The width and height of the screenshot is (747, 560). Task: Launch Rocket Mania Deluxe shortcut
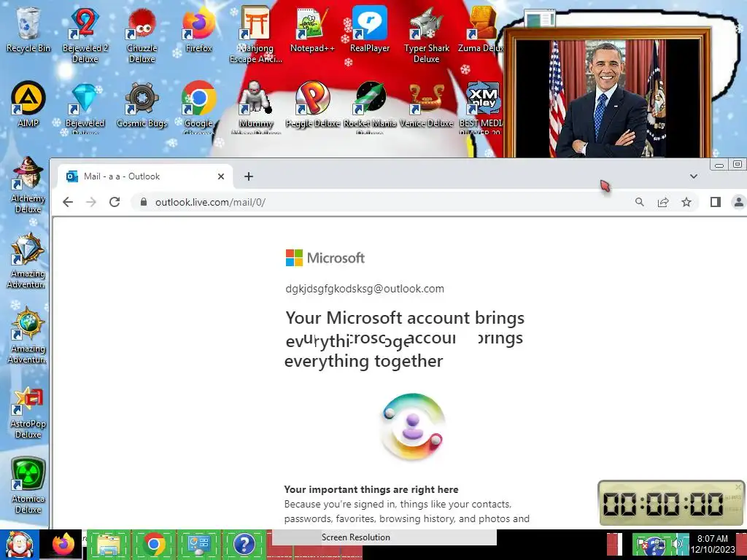pyautogui.click(x=370, y=107)
